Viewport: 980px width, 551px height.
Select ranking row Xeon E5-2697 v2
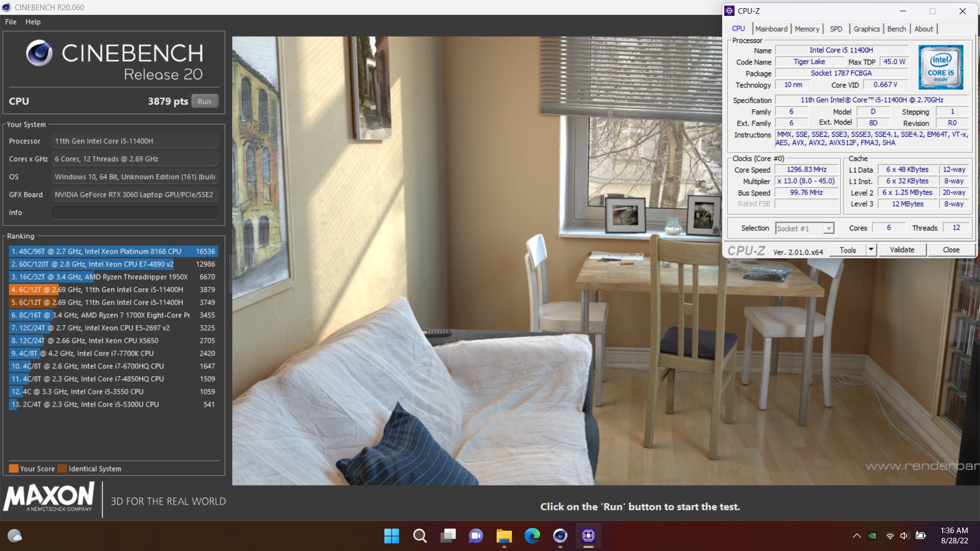click(x=113, y=328)
